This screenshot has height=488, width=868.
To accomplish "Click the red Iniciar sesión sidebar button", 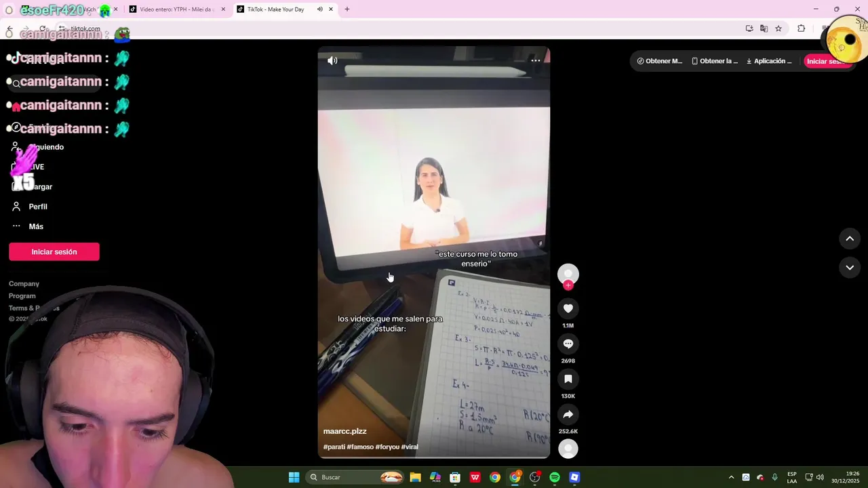I will 54,251.
